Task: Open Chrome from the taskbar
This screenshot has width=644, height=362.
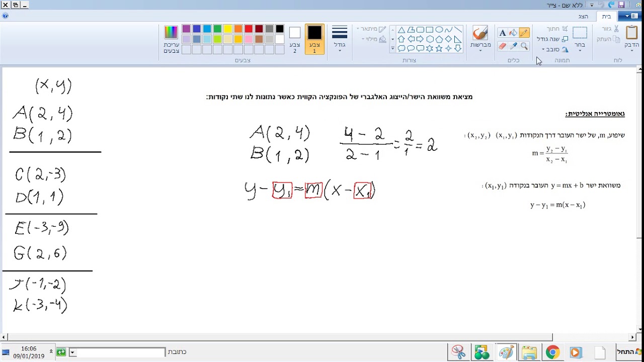Action: (552, 352)
